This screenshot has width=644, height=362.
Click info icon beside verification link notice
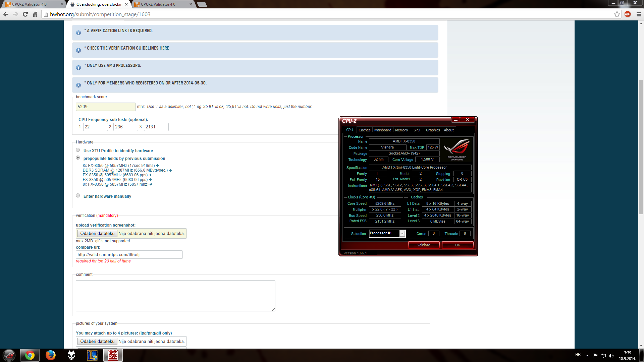pos(78,33)
